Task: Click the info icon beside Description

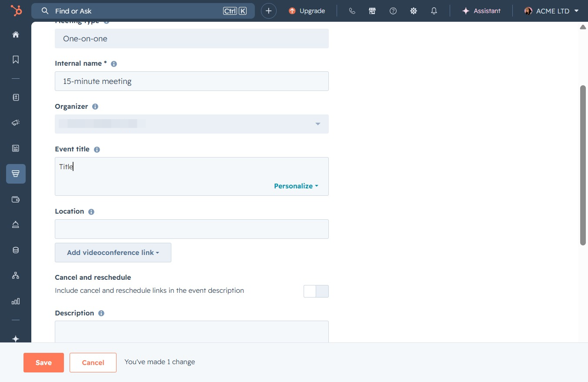Action: (x=101, y=313)
